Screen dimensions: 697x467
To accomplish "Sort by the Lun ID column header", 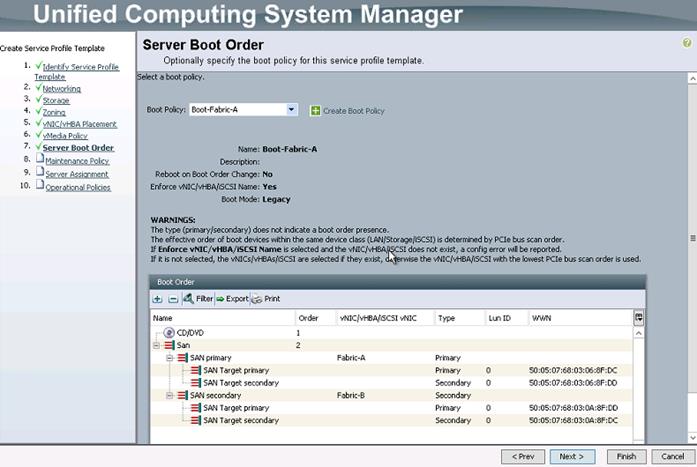I will pyautogui.click(x=506, y=318).
